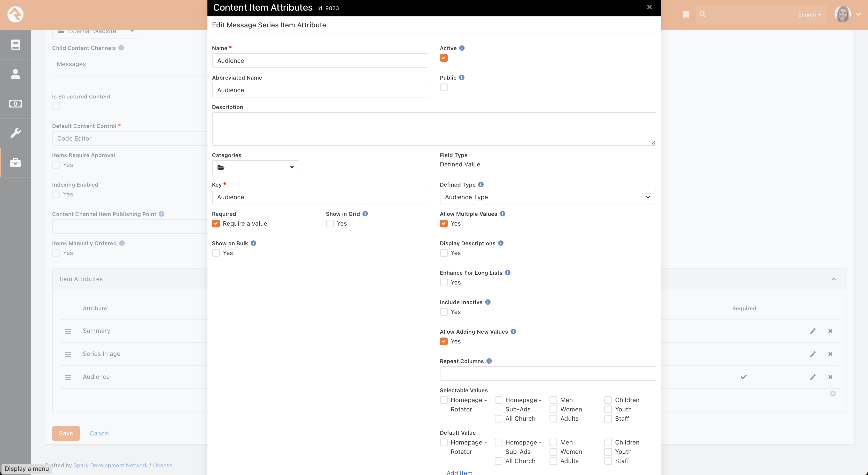Open the user profile dropdown chevron
The width and height of the screenshot is (868, 475).
click(x=858, y=14)
